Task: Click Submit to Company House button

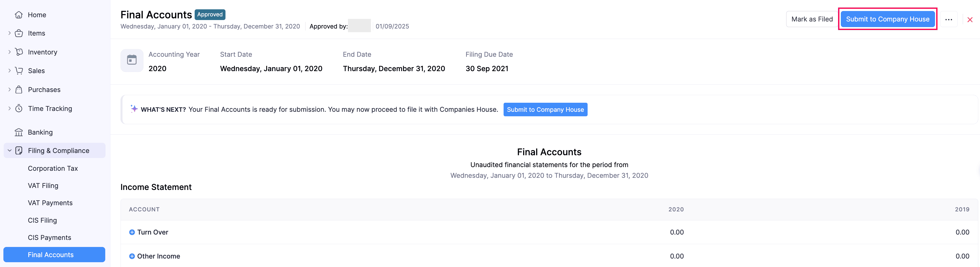Action: tap(887, 19)
